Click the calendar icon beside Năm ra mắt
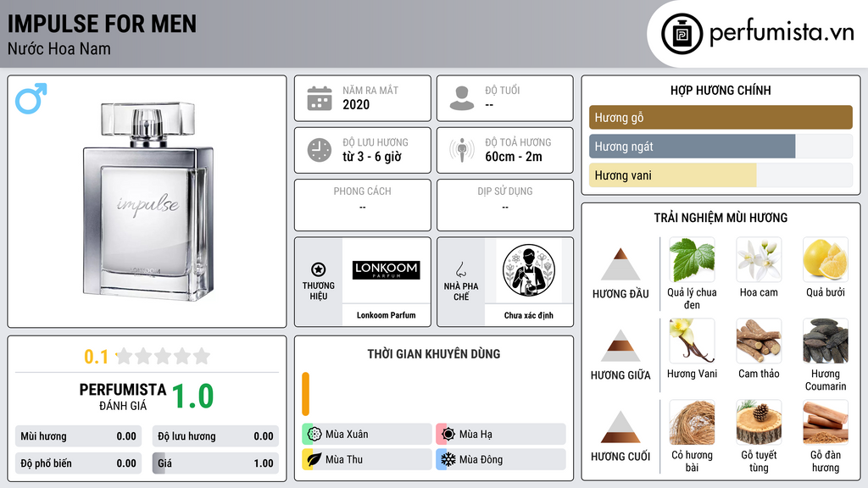The height and width of the screenshot is (488, 868). tap(320, 98)
